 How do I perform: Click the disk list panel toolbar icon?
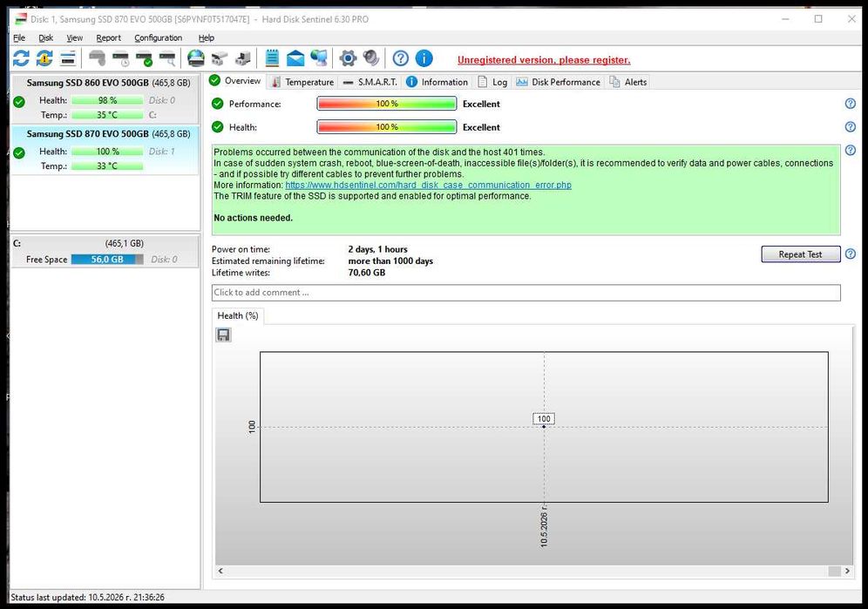coord(68,58)
